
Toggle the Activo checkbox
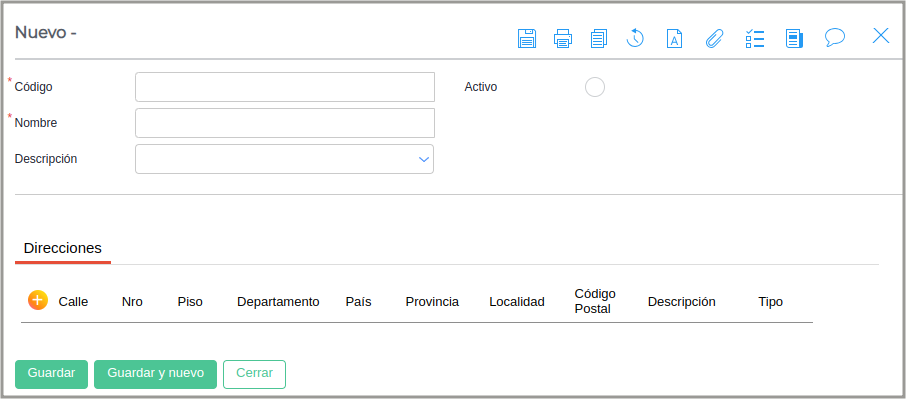tap(595, 87)
